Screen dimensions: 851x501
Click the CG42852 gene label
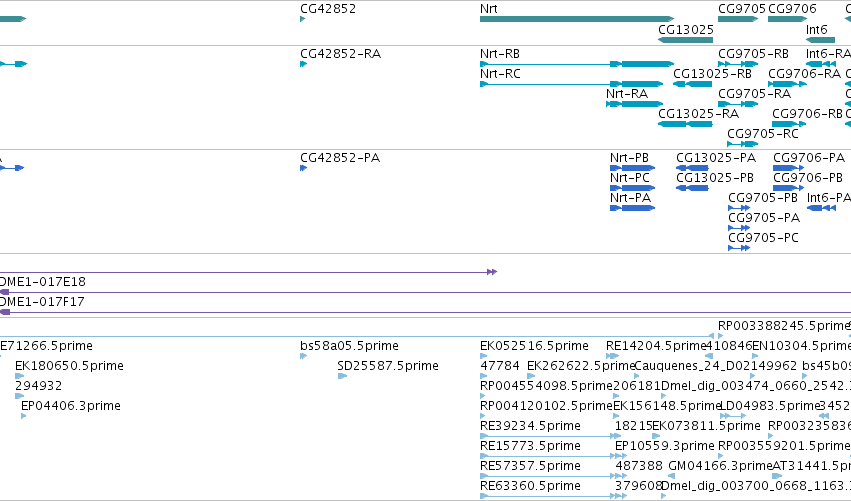328,9
